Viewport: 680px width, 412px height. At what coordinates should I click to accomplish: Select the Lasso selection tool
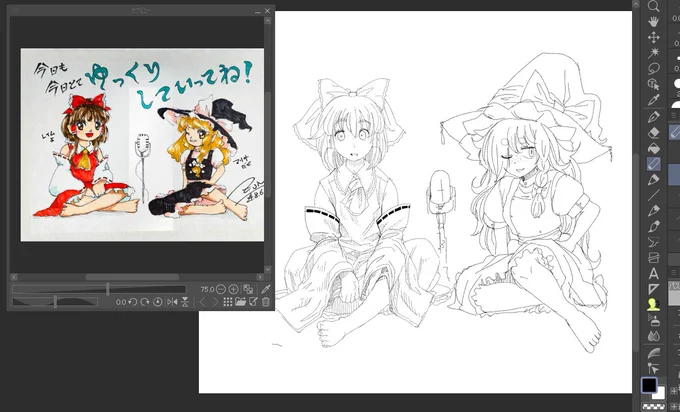pyautogui.click(x=654, y=68)
